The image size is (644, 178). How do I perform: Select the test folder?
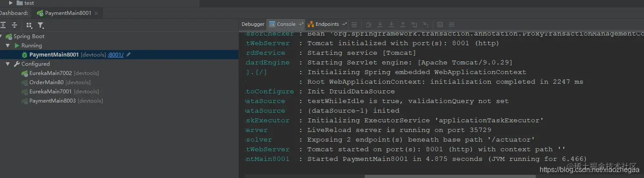pyautogui.click(x=25, y=3)
